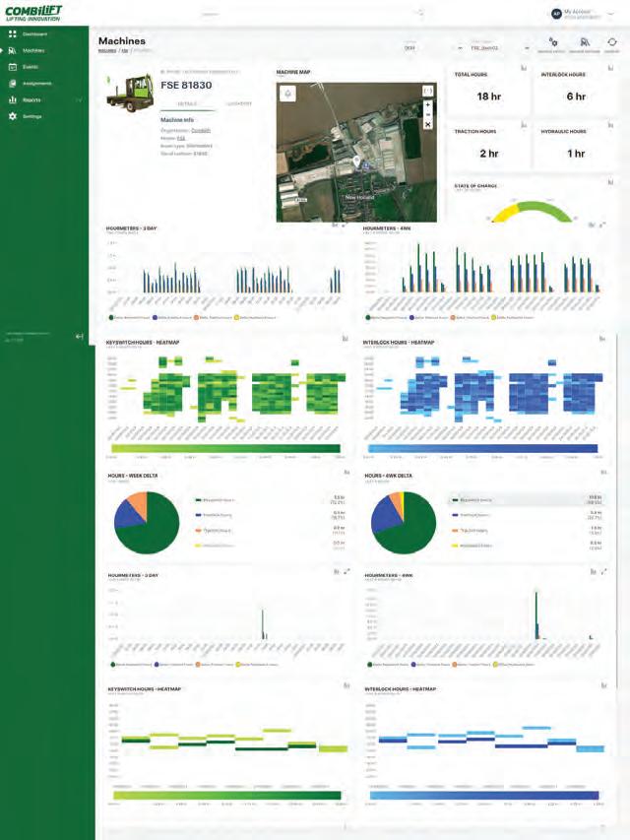Open the FSE fleet selector dropdown
The image size is (630, 840).
499,47
